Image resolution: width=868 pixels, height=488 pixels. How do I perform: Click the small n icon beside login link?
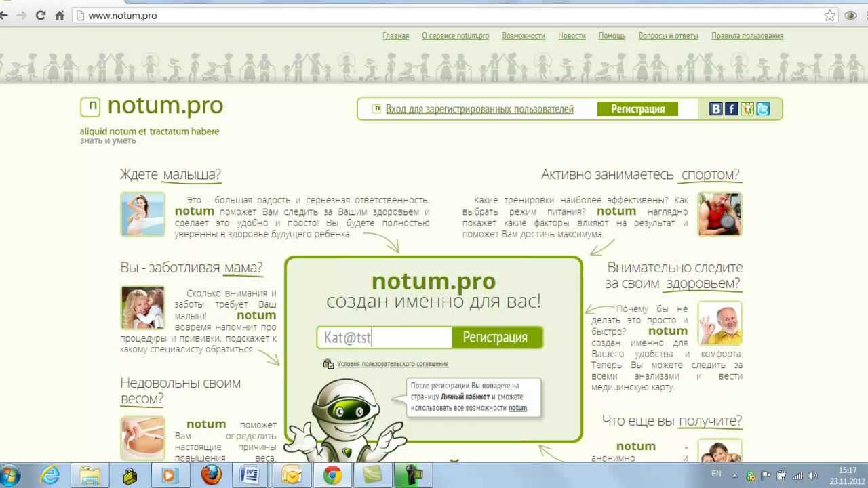pyautogui.click(x=376, y=109)
